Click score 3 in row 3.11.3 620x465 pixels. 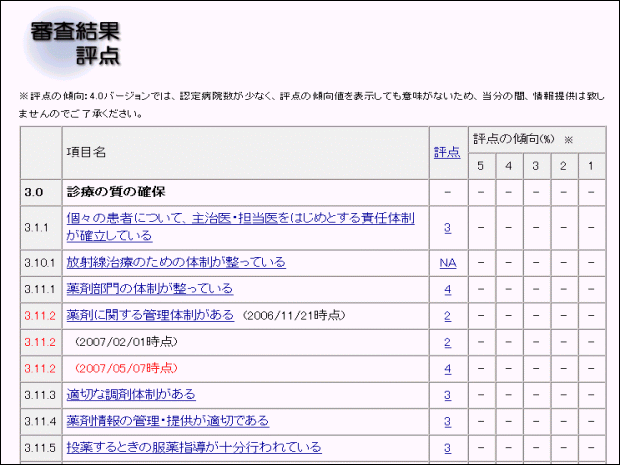tap(447, 394)
